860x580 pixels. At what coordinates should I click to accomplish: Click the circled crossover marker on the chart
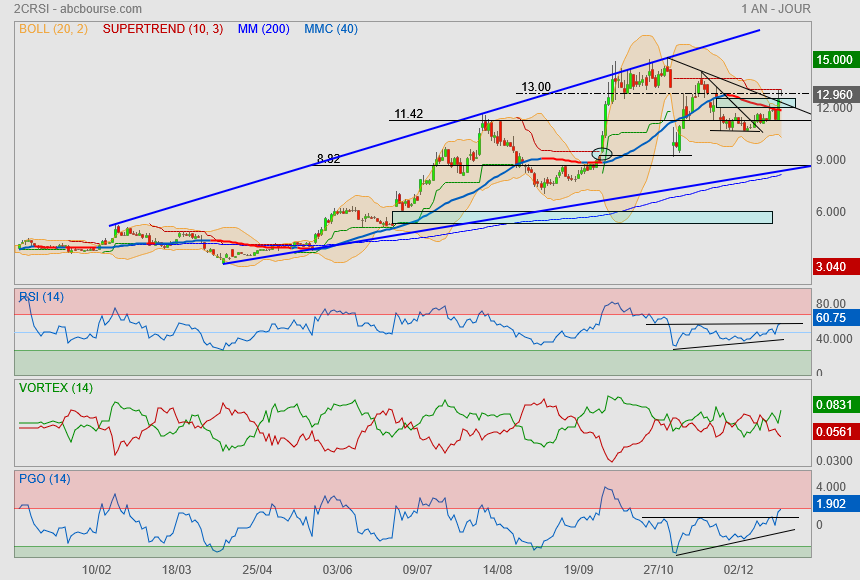tap(601, 154)
